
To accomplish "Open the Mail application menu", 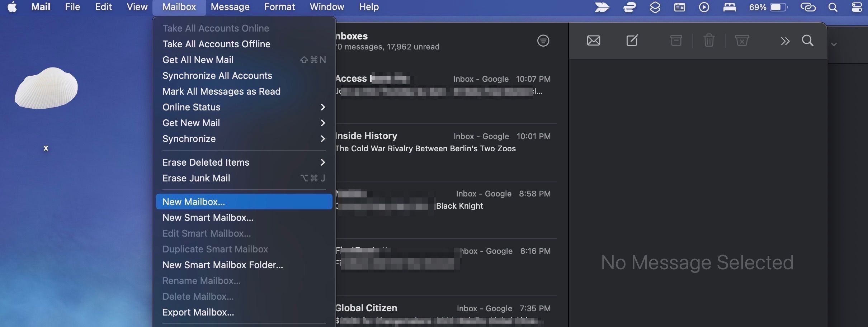I will [x=41, y=7].
